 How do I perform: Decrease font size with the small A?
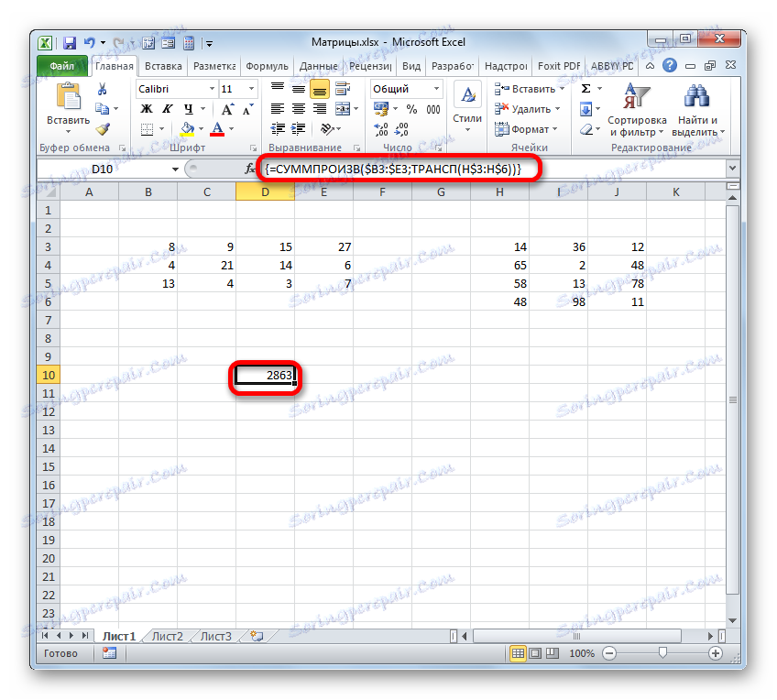click(247, 109)
